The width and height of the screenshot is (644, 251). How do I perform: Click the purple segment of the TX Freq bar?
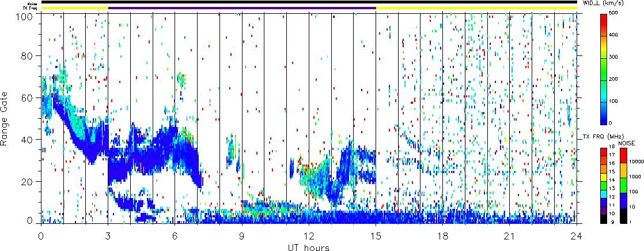(242, 8)
